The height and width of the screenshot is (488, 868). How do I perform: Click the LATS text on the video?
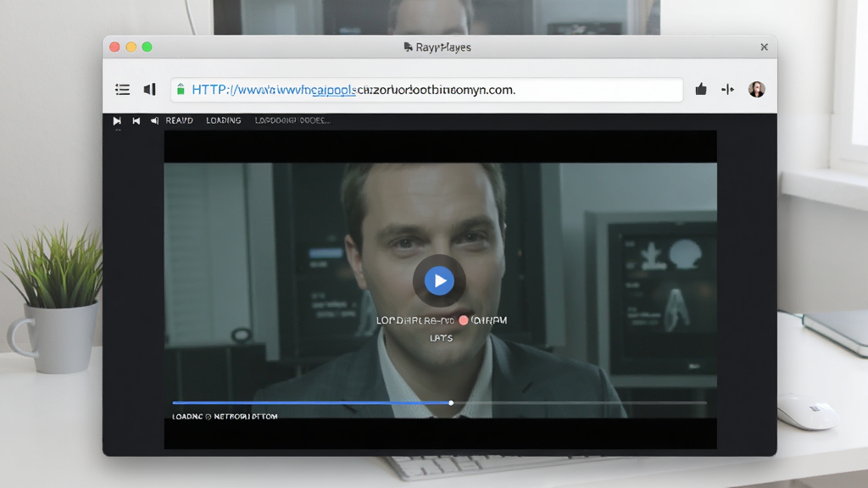(441, 338)
